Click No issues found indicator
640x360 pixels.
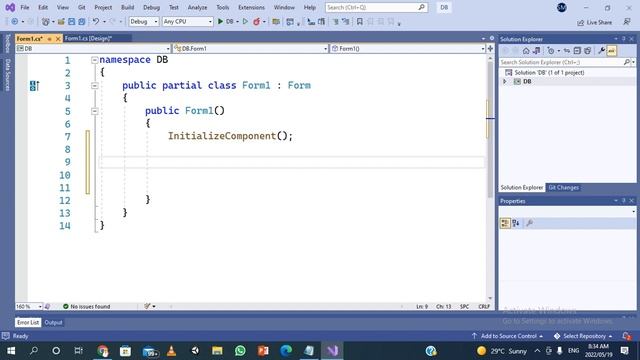87,306
